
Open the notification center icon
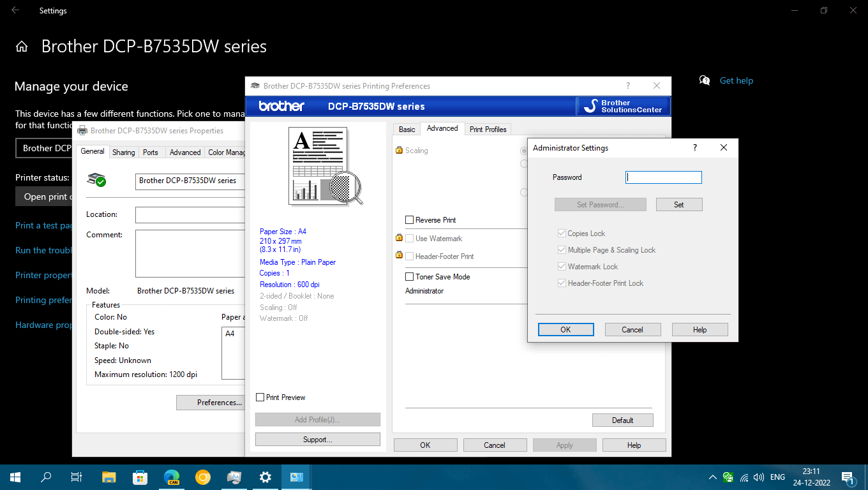[848, 477]
